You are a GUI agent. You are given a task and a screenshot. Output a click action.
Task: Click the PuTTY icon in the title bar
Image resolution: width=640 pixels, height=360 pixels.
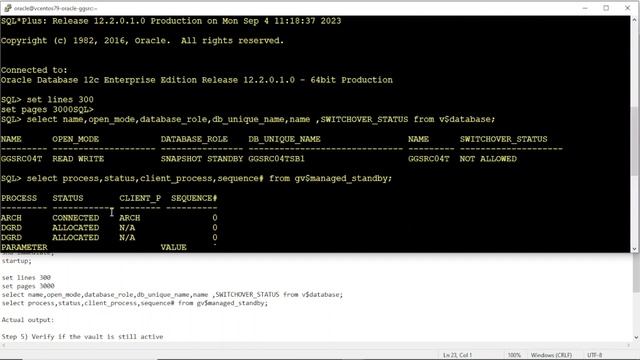coord(7,8)
